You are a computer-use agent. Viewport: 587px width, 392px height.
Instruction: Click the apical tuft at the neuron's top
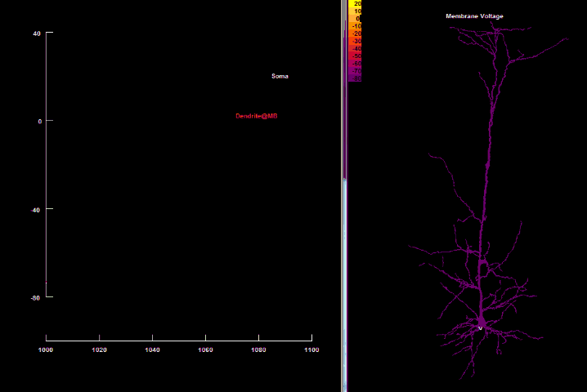[495, 33]
